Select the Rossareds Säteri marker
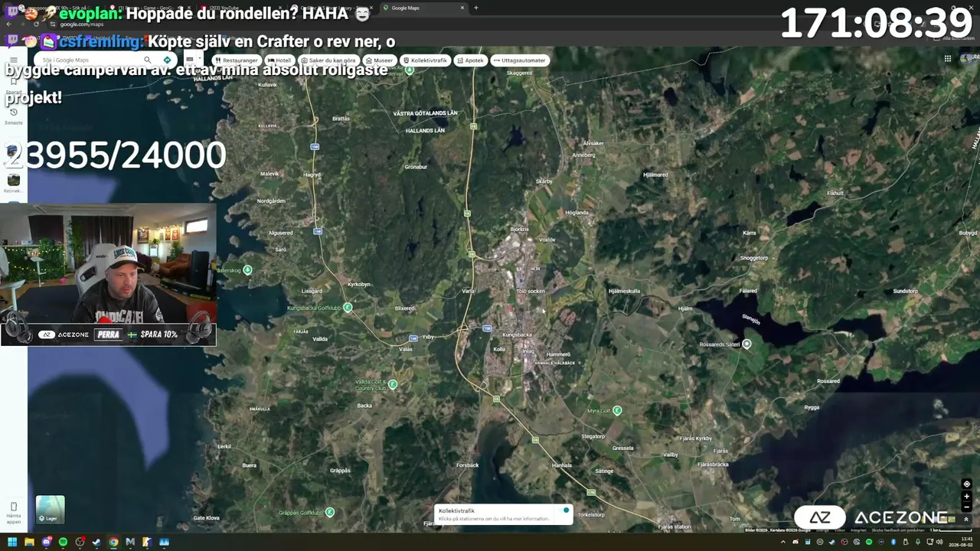 (746, 344)
